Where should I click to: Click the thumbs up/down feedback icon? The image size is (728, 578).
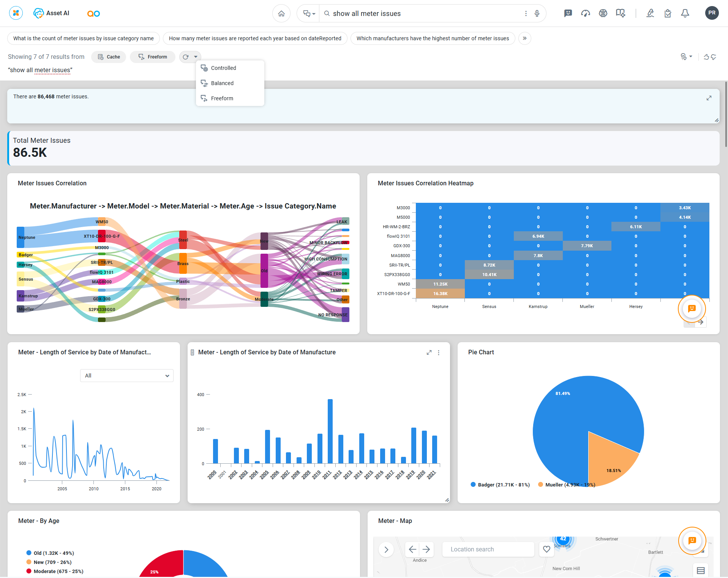[x=710, y=57]
